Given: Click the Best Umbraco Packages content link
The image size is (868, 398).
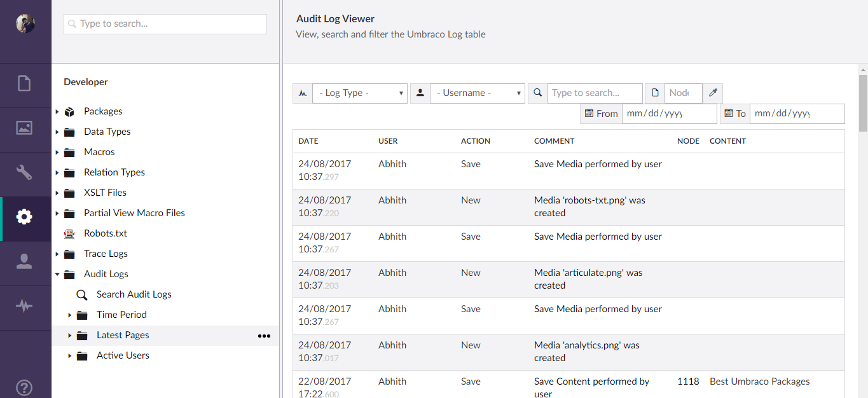Looking at the screenshot, I should (x=759, y=381).
